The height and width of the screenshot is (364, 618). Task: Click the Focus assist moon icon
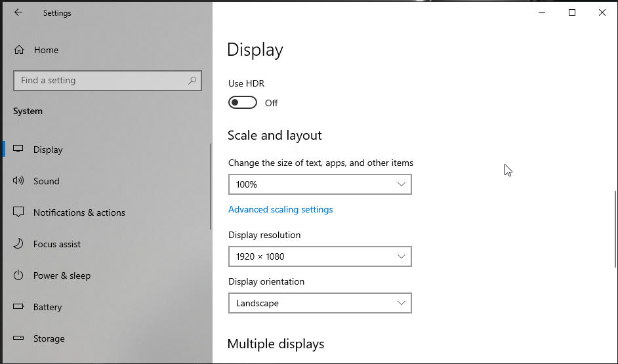[19, 244]
